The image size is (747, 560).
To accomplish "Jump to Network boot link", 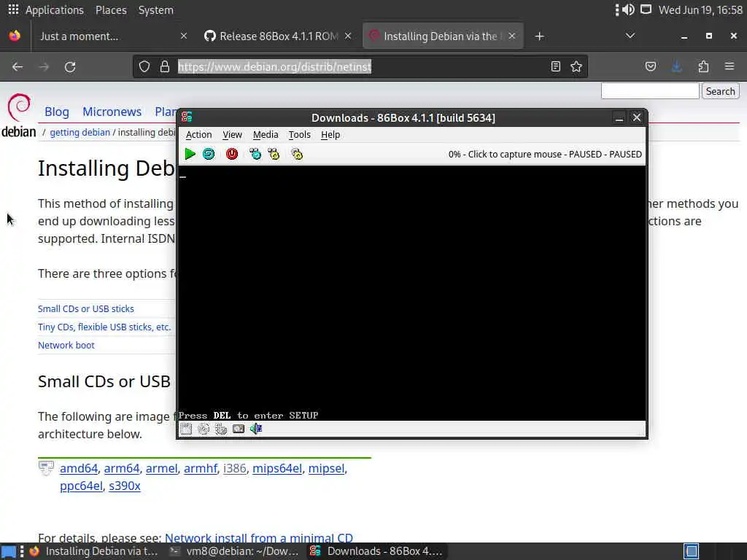I will [66, 345].
